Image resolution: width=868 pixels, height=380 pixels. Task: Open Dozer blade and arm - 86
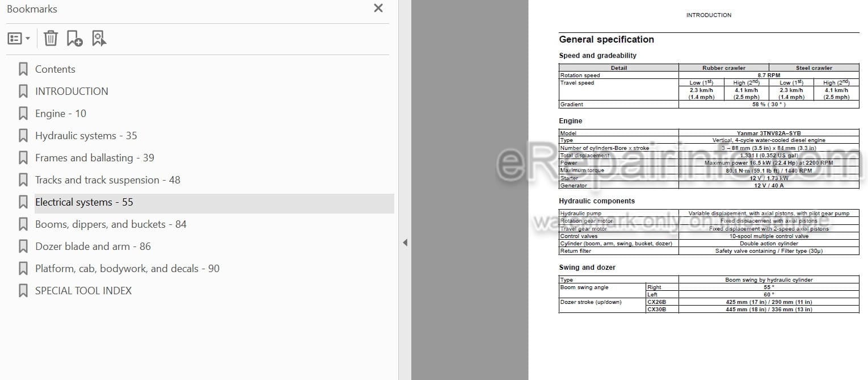[x=93, y=247]
